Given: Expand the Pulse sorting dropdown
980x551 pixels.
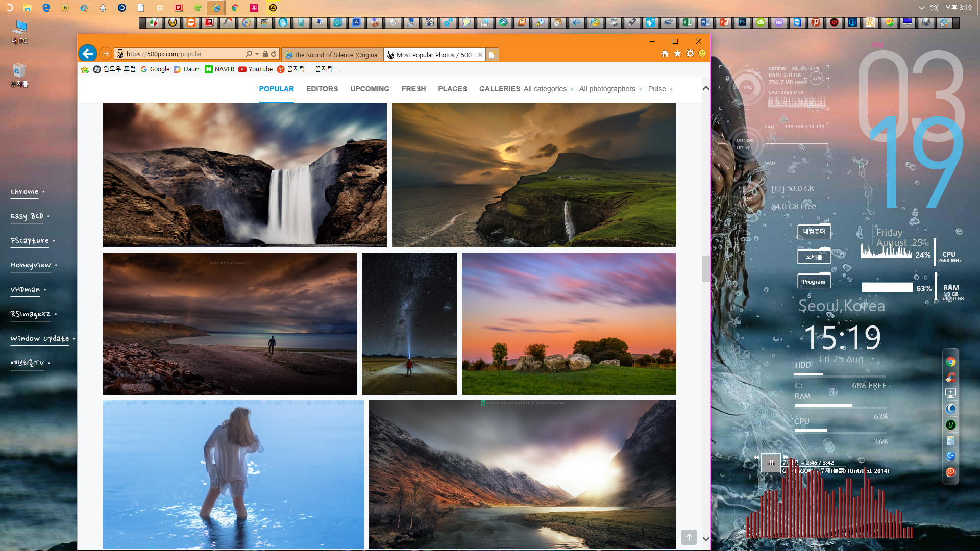Looking at the screenshot, I should coord(660,89).
